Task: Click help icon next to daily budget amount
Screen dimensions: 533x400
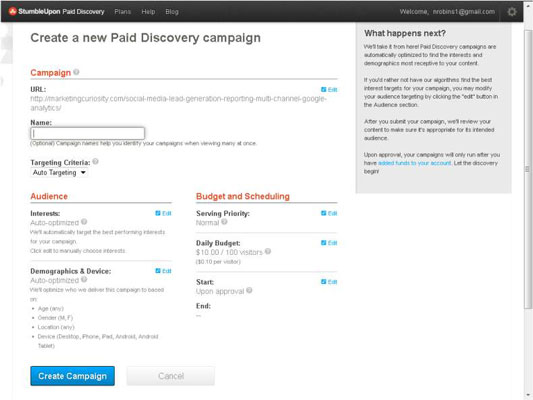Action: [268, 251]
